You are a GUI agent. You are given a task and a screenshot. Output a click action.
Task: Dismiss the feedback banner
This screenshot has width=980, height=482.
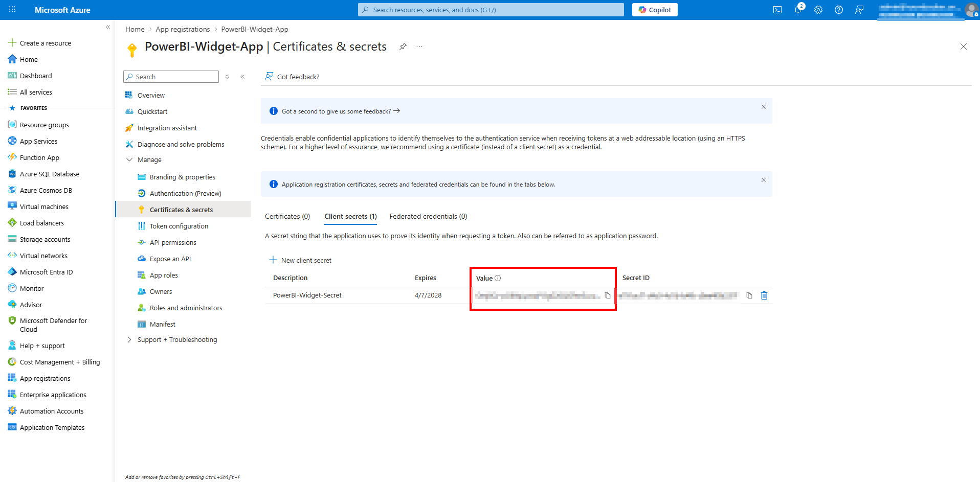pos(764,107)
